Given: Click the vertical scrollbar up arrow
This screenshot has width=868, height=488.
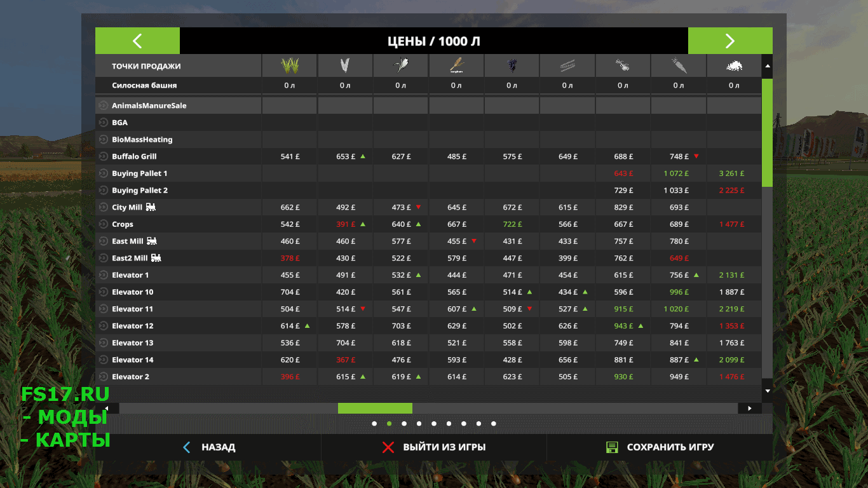Looking at the screenshot, I should 767,66.
